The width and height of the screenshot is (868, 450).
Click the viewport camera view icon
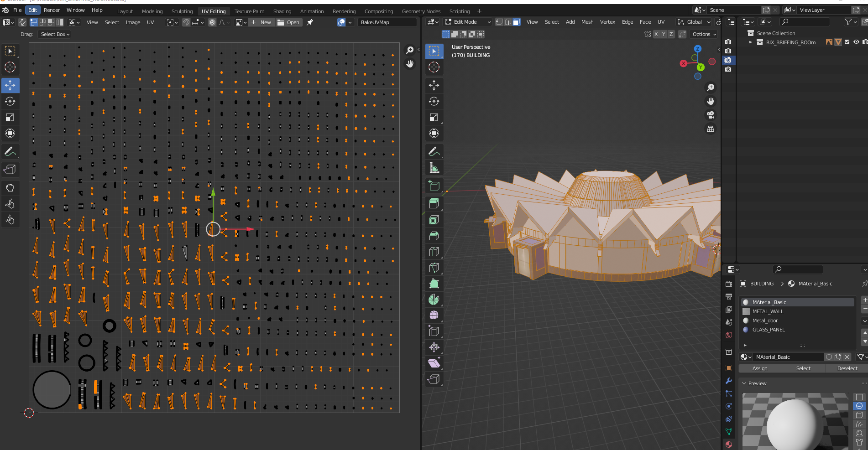coord(711,115)
